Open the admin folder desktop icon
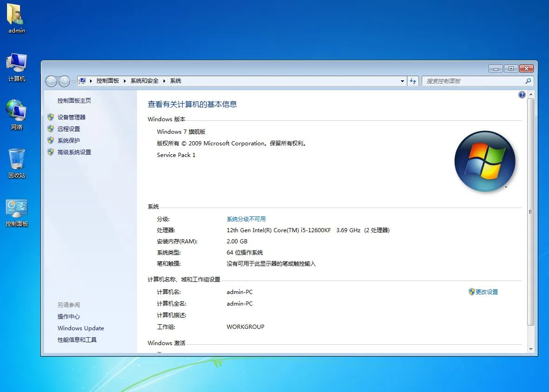 coord(16,17)
